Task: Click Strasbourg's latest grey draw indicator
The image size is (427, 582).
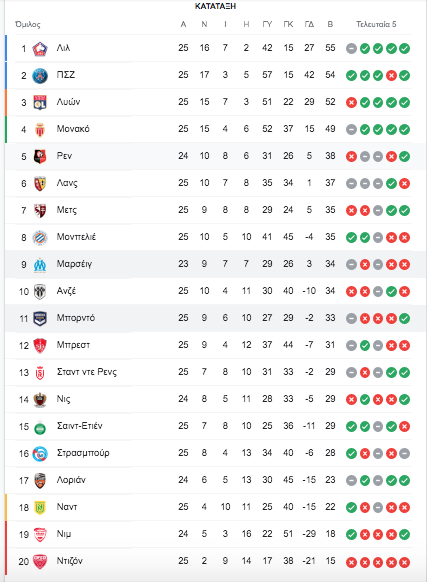Action: click(405, 454)
